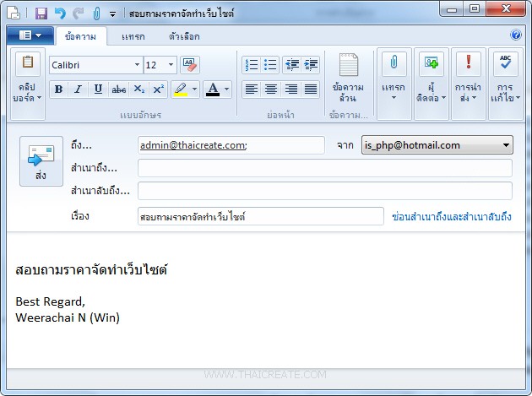Click the paperclip attach icon in title bar

[97, 14]
